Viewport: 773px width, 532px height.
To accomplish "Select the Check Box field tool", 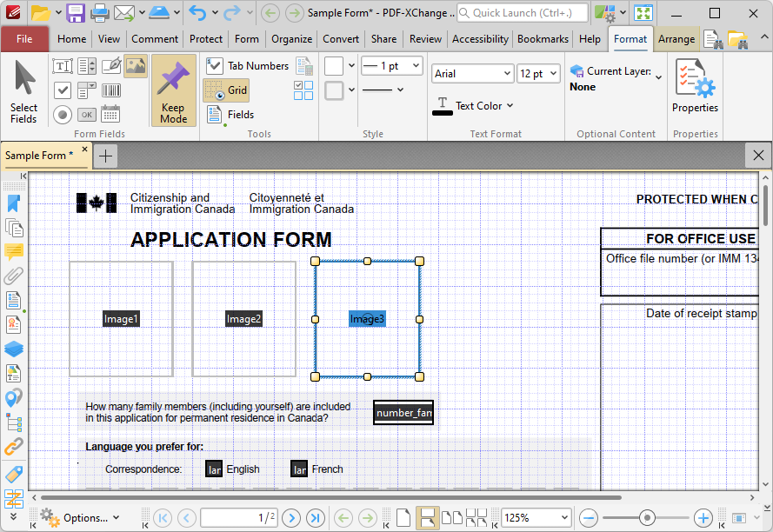I will coord(63,90).
